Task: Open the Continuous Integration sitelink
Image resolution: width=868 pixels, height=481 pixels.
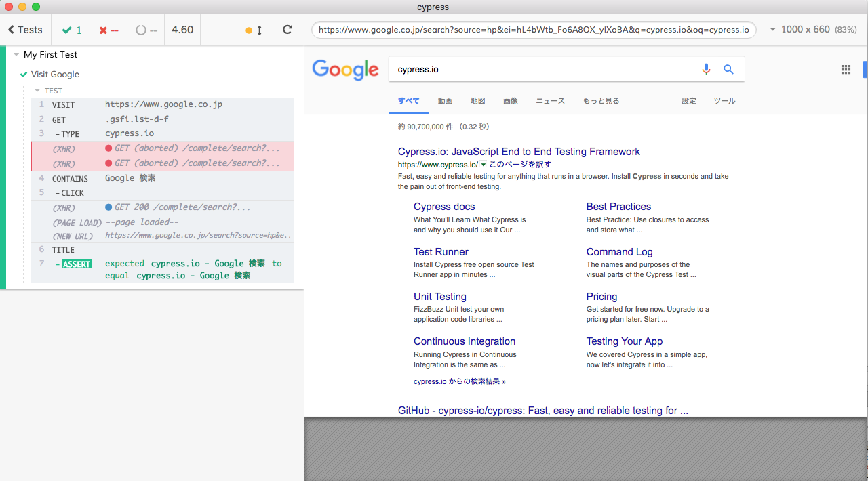Action: tap(465, 341)
